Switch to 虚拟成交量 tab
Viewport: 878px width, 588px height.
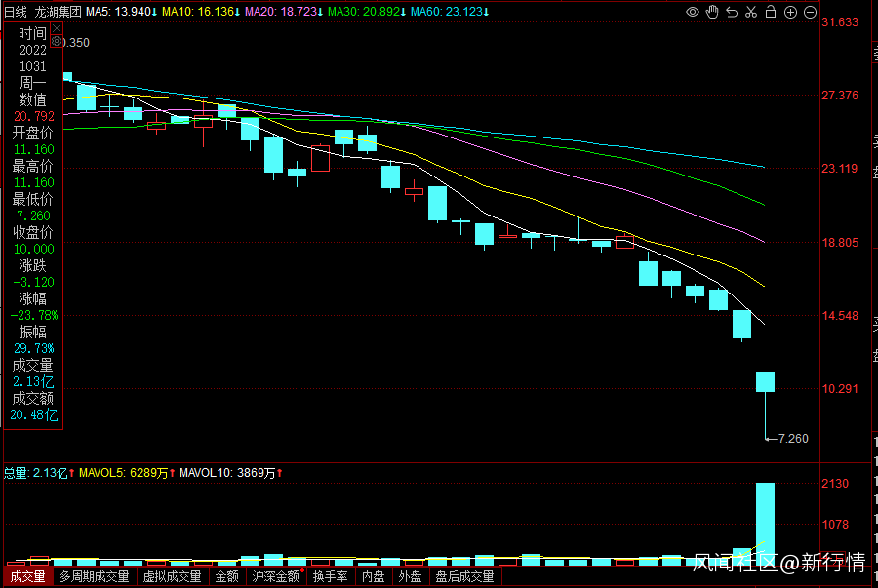[x=172, y=576]
